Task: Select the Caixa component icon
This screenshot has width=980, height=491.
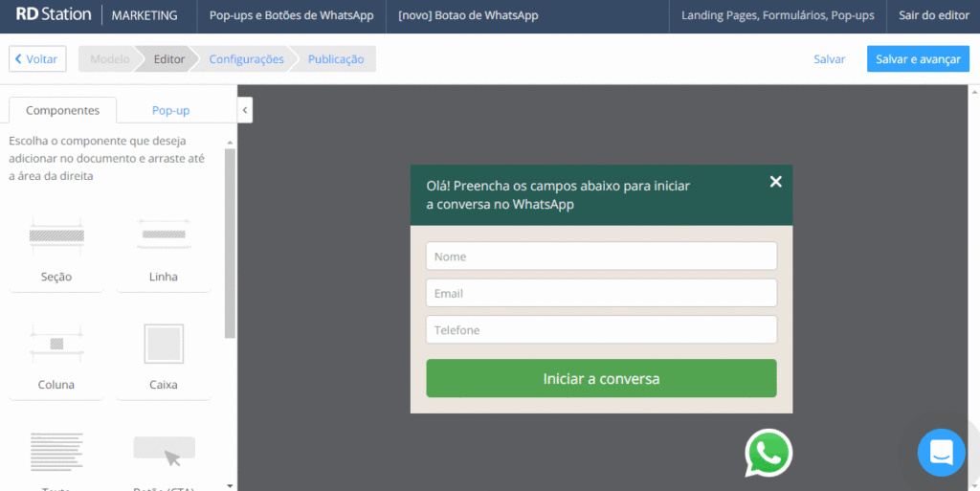Action: click(x=164, y=344)
